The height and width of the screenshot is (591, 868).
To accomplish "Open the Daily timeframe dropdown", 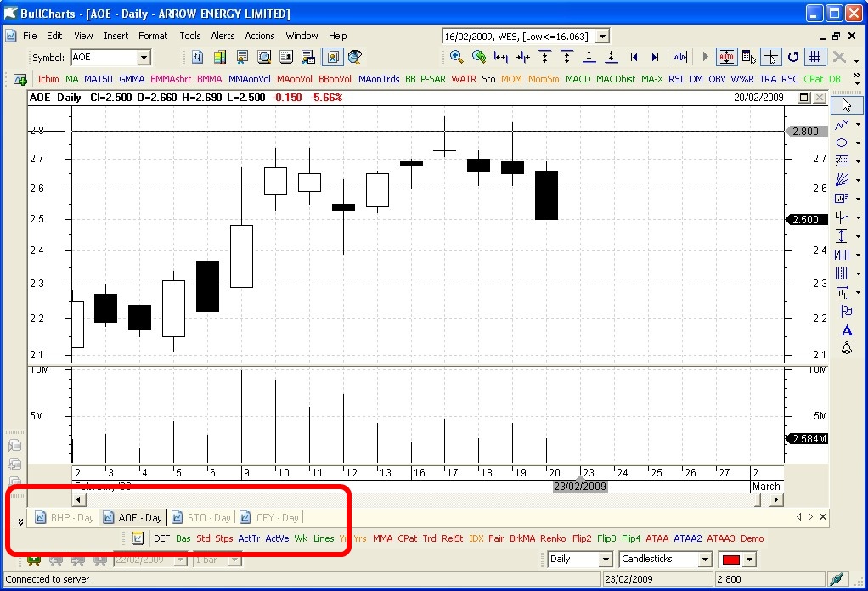I will [x=606, y=560].
